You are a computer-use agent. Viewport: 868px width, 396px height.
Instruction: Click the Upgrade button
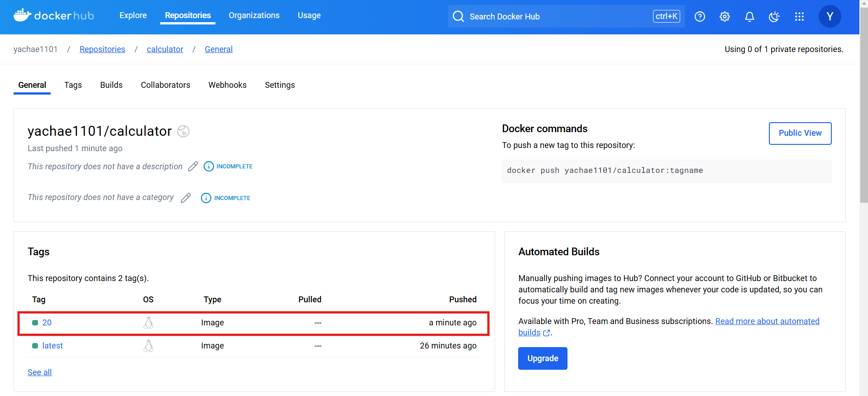(542, 358)
